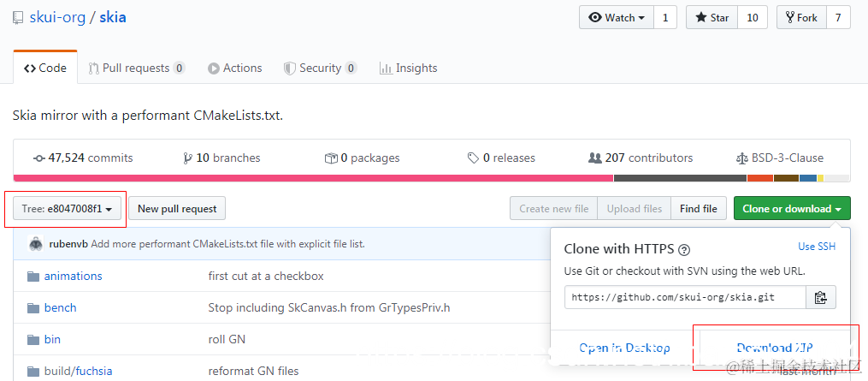Fork the skia repository
This screenshot has height=381, width=868.
point(801,18)
